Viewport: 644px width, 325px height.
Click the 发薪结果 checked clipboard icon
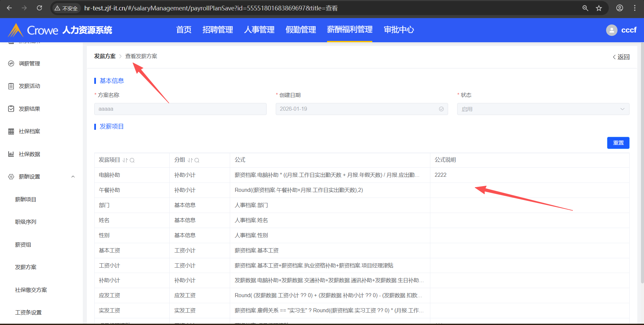point(11,109)
